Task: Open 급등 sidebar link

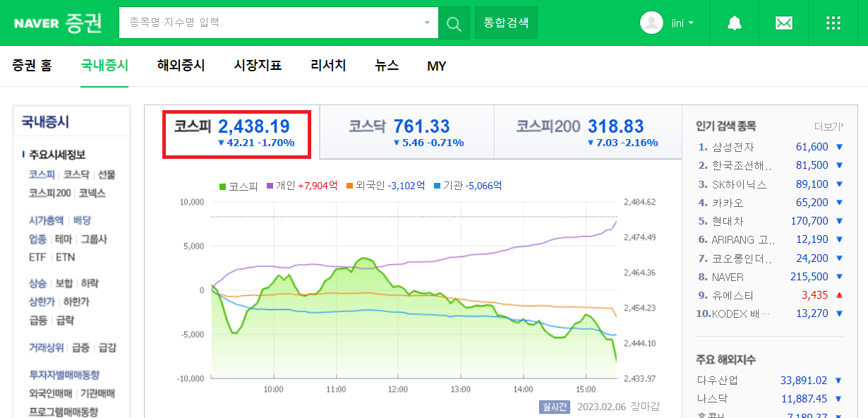Action: [37, 320]
